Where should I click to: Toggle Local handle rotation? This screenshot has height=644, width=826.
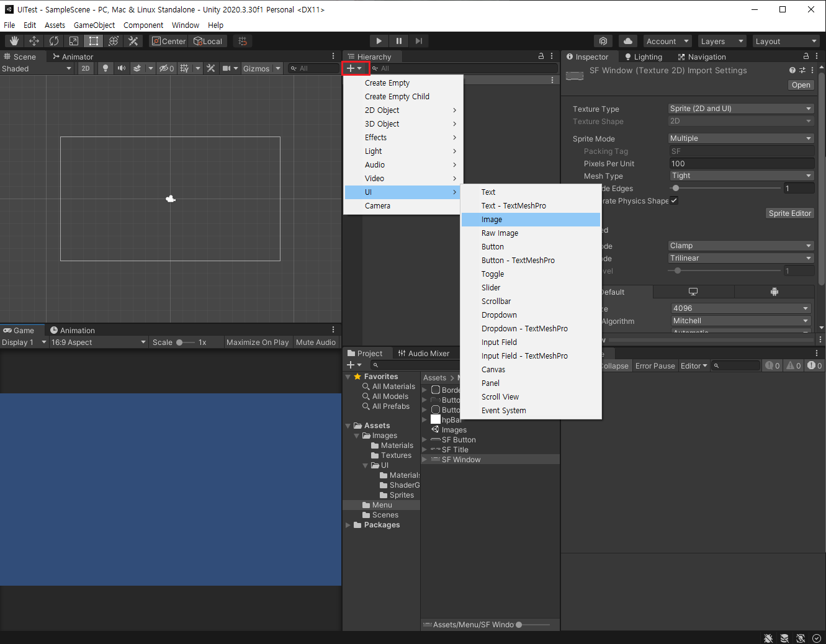click(208, 41)
